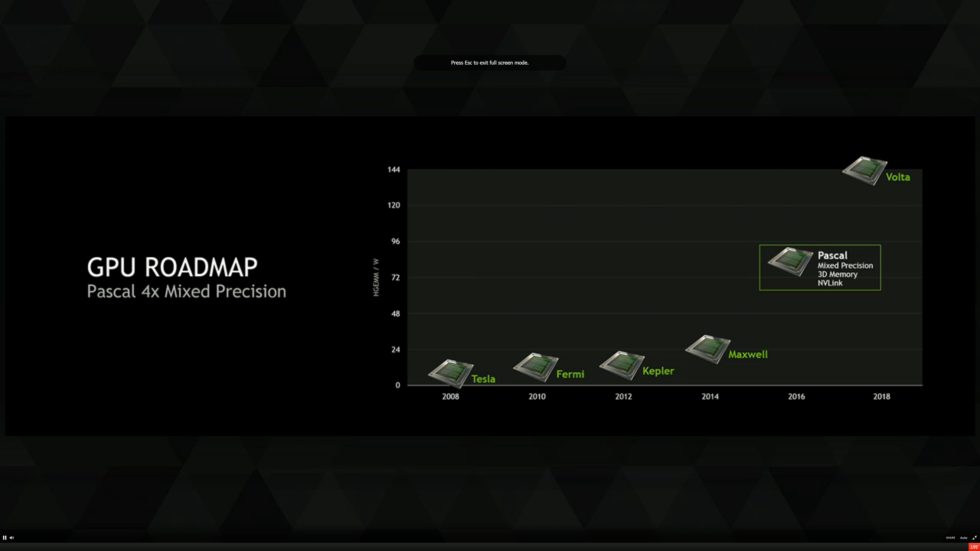Click the Pascal heading in the highlighted box

[x=832, y=256]
